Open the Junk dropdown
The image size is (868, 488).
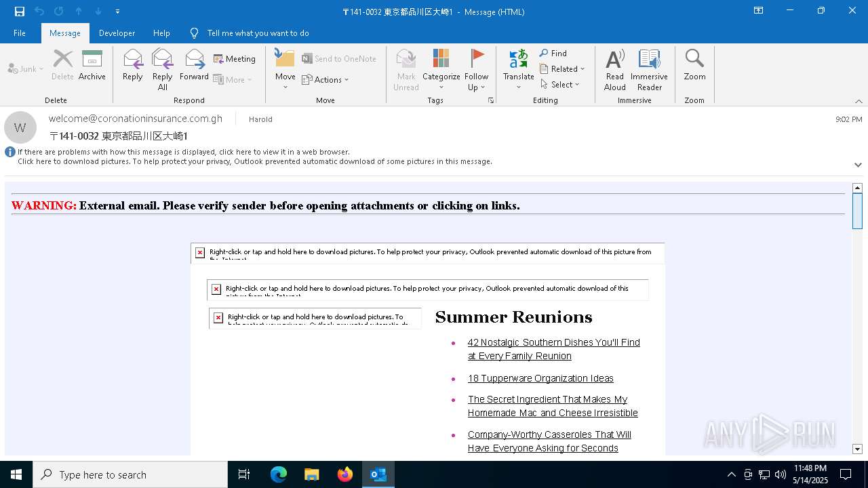click(26, 69)
